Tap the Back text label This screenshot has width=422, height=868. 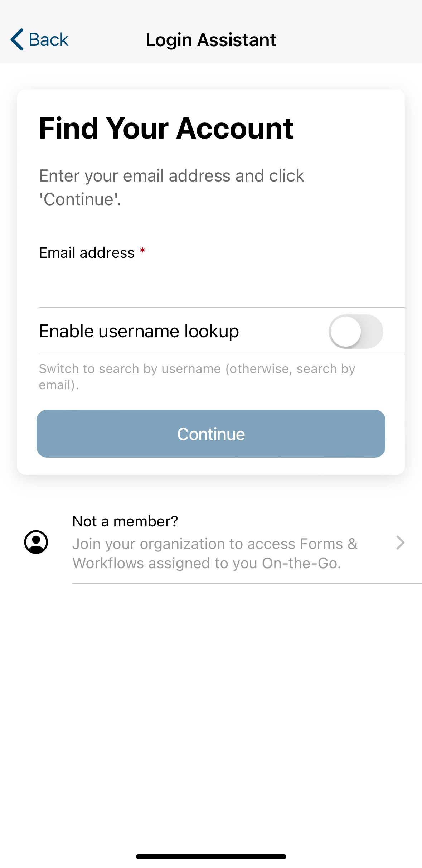(x=48, y=40)
